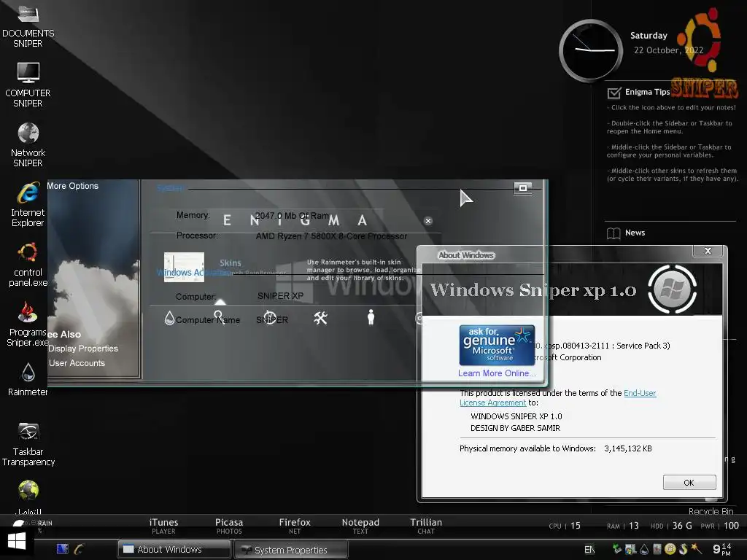Click the Enigma water-drop icon in the panel

click(169, 318)
